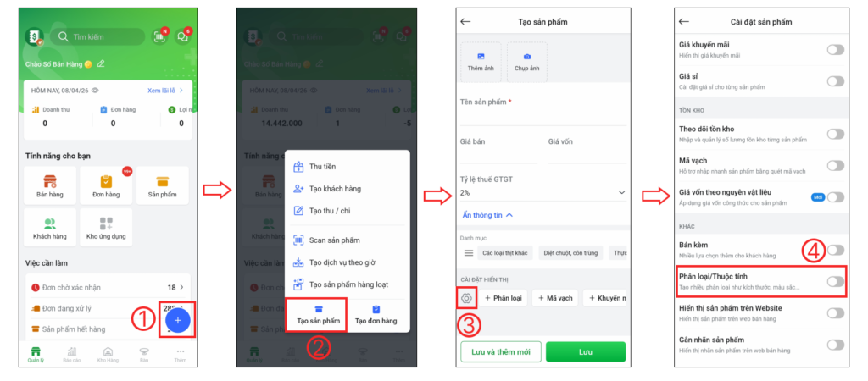This screenshot has width=868, height=381.
Task: Tap the blue plus floating button
Action: (178, 320)
